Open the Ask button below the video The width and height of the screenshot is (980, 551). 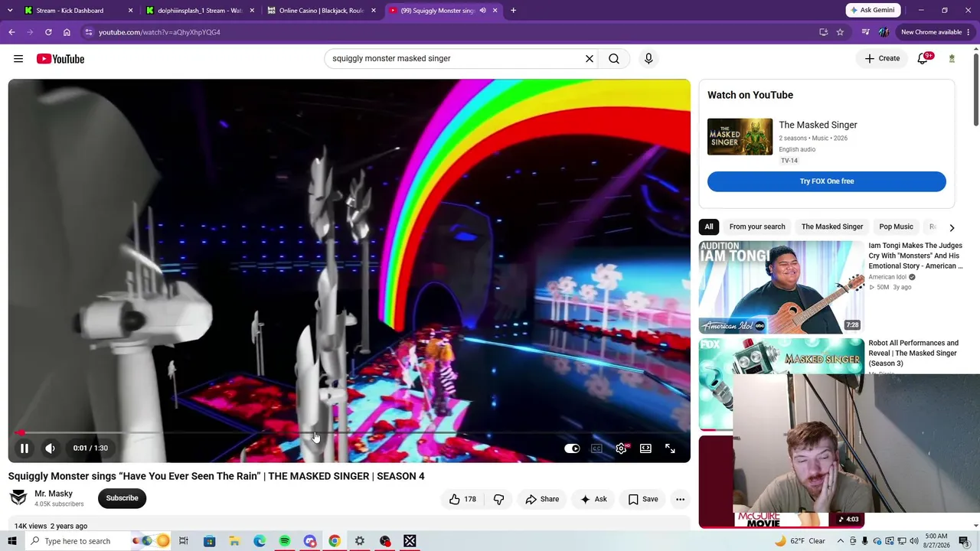coord(593,499)
